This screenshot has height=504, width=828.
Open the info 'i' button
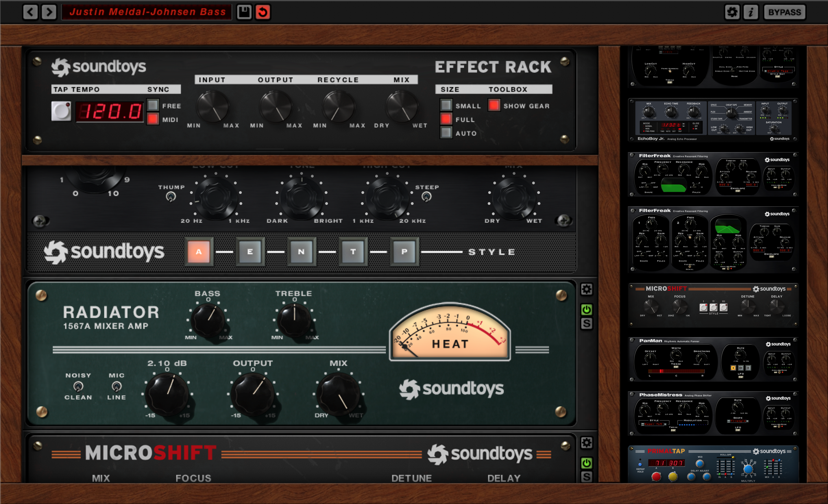tap(751, 12)
